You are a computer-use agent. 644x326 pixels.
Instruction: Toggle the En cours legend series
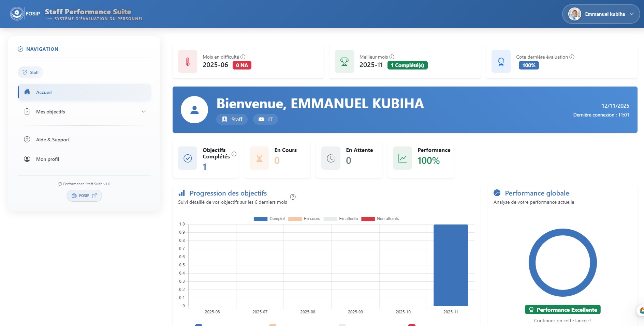pos(304,219)
